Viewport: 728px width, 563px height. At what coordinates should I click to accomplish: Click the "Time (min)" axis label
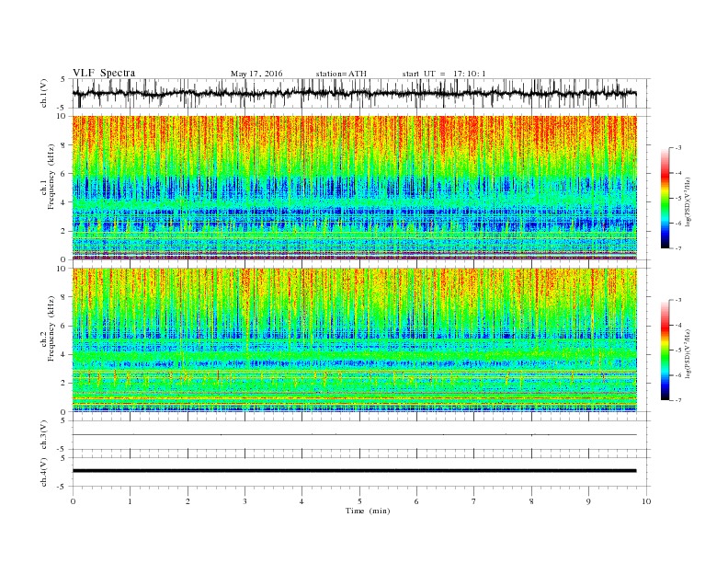click(x=368, y=511)
